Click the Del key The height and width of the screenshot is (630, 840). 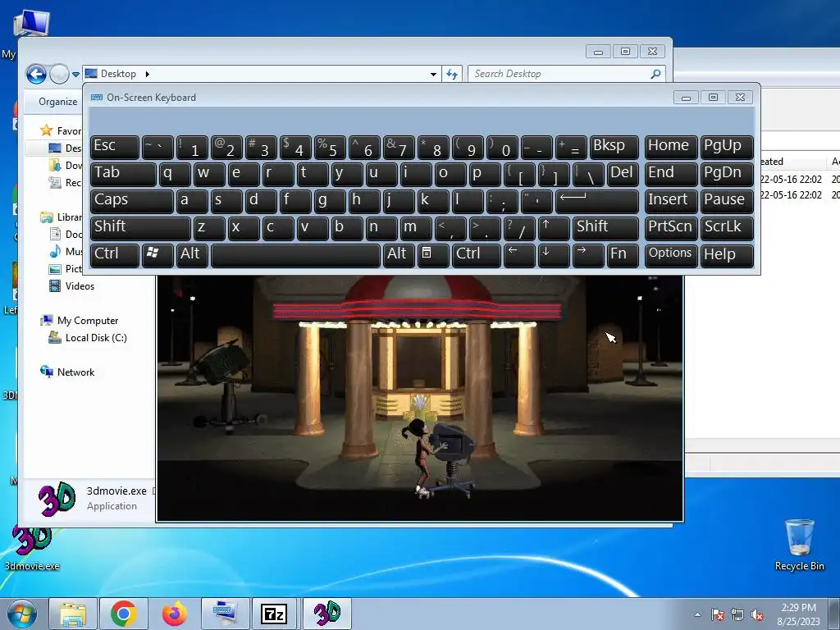pyautogui.click(x=623, y=174)
